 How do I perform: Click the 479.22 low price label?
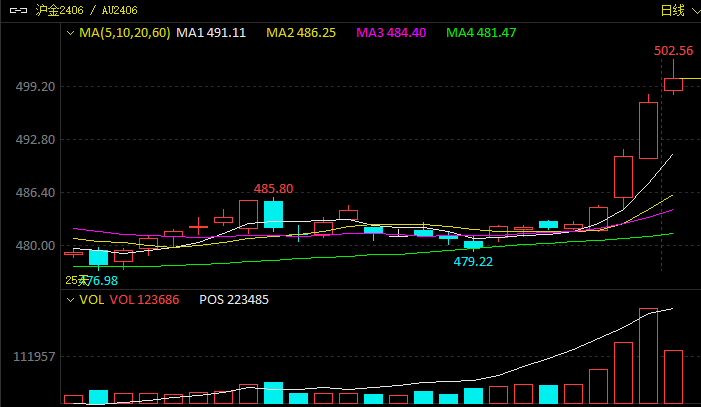pos(473,262)
